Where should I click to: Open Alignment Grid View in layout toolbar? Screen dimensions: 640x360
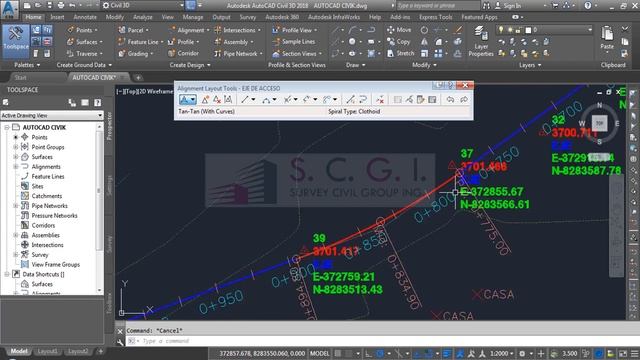pyautogui.click(x=432, y=100)
